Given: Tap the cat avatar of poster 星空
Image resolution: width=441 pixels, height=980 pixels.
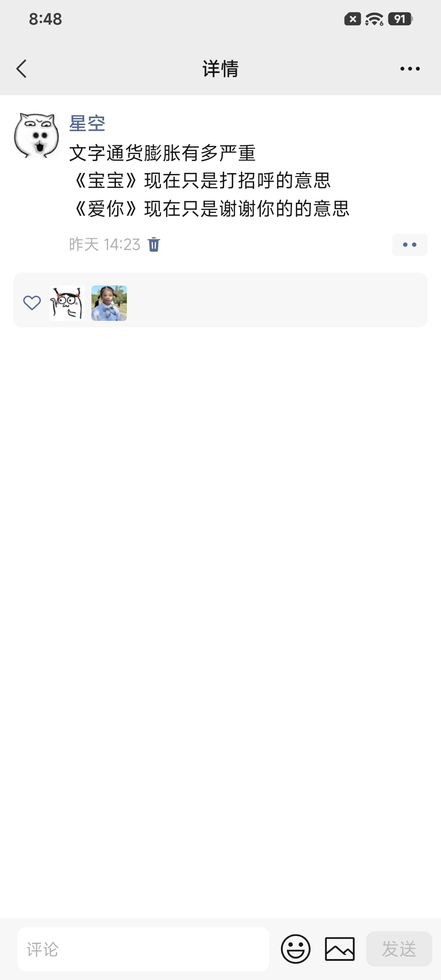Looking at the screenshot, I should pyautogui.click(x=37, y=135).
